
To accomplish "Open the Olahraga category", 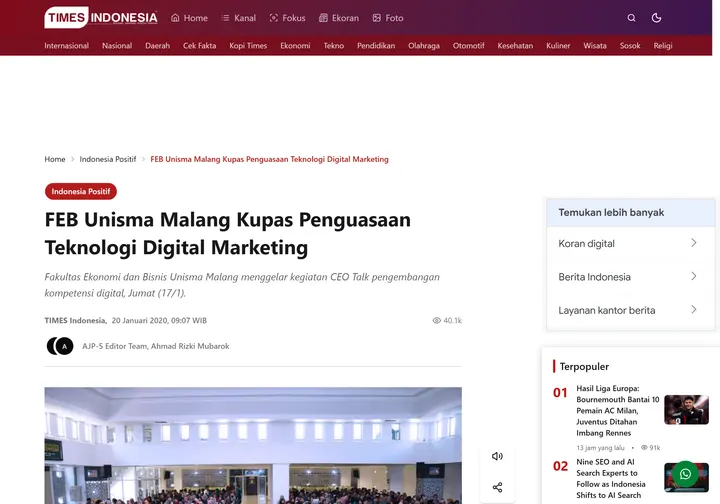I will tap(424, 45).
